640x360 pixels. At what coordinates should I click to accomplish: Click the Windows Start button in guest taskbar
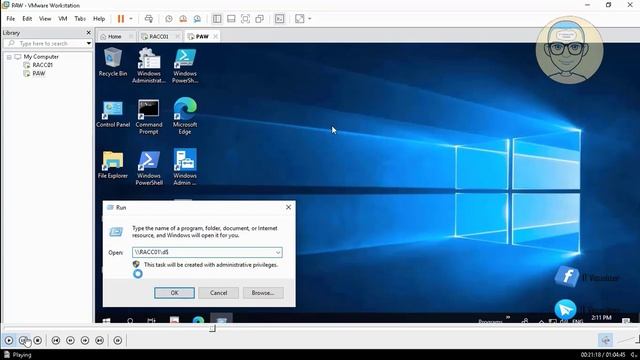click(x=107, y=321)
